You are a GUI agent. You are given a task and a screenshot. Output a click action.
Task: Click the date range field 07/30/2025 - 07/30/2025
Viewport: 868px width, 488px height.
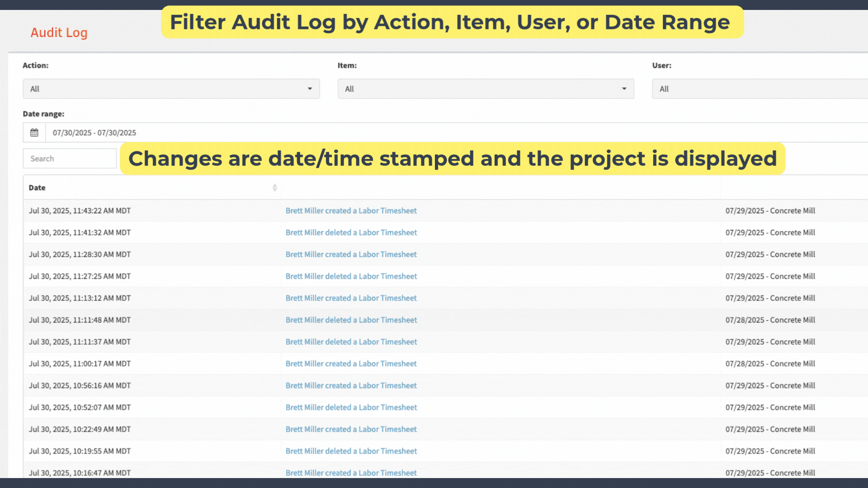[x=271, y=133]
